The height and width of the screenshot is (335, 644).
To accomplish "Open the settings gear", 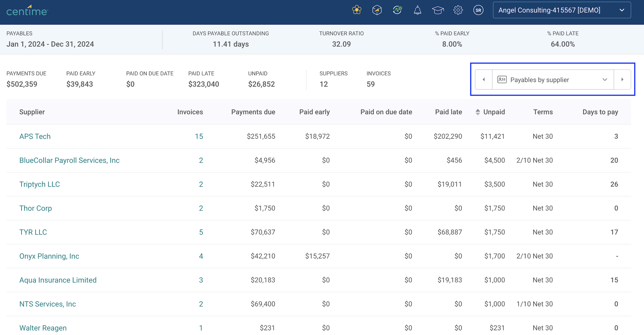I will point(458,10).
